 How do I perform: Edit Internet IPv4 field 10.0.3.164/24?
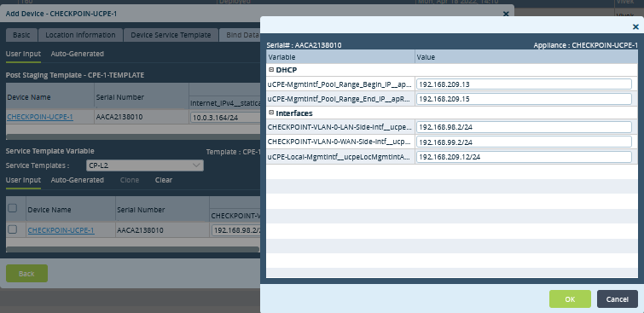coord(225,117)
